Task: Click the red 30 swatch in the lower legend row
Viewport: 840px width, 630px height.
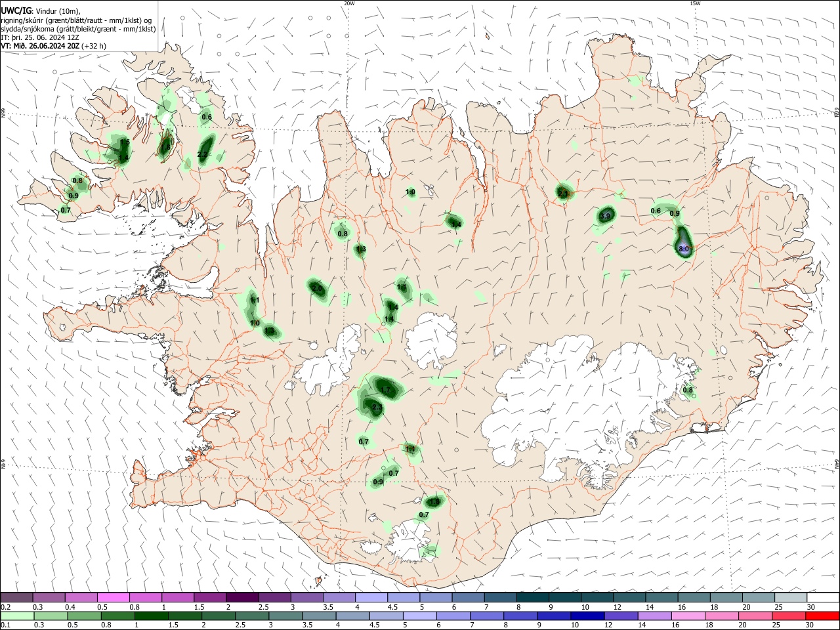Action: [822, 616]
